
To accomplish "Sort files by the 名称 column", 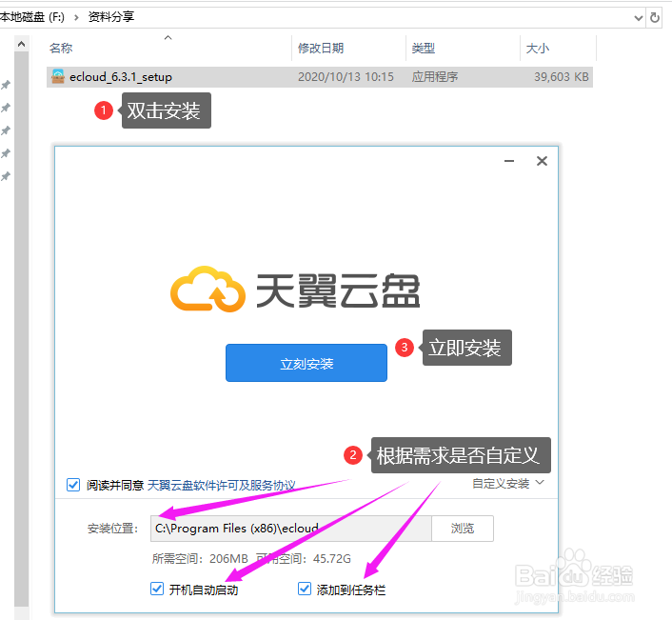I will [x=61, y=48].
